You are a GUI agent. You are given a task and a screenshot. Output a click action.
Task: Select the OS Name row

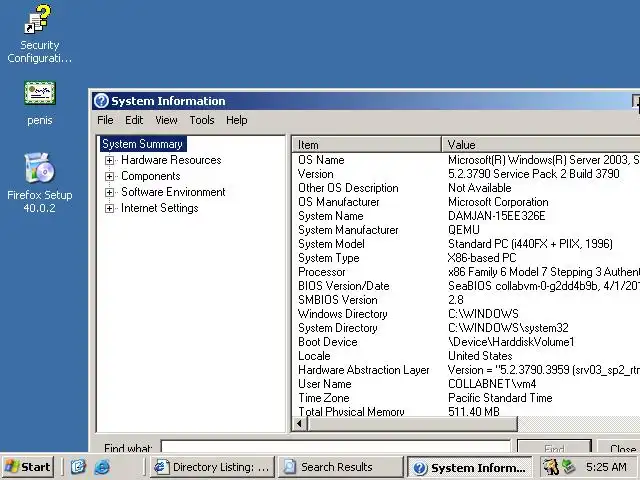466,160
